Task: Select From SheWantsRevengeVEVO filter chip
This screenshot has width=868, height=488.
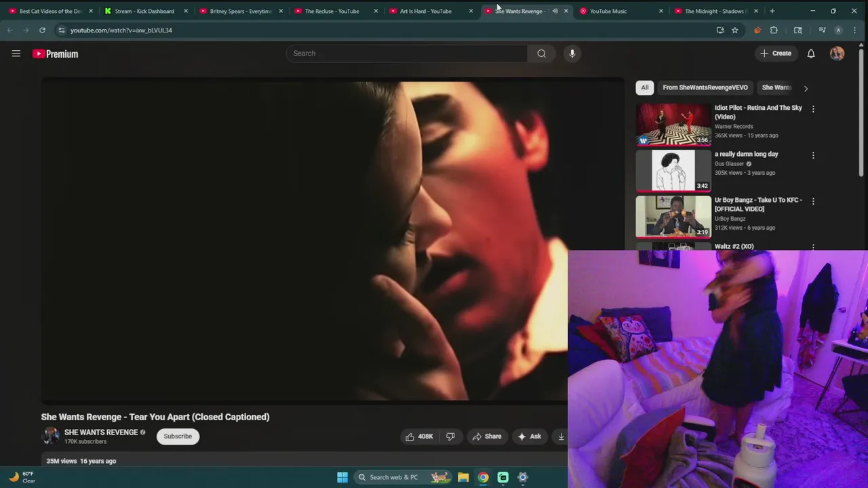Action: click(x=705, y=87)
